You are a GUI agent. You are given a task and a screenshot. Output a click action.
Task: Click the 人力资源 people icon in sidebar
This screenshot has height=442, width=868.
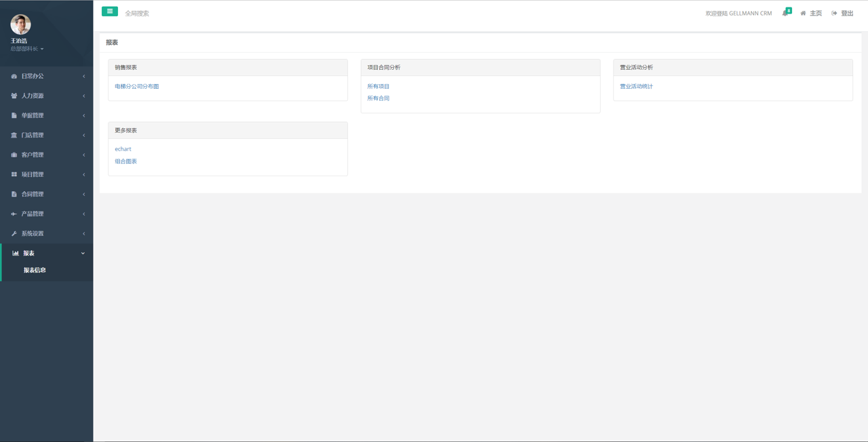click(14, 96)
